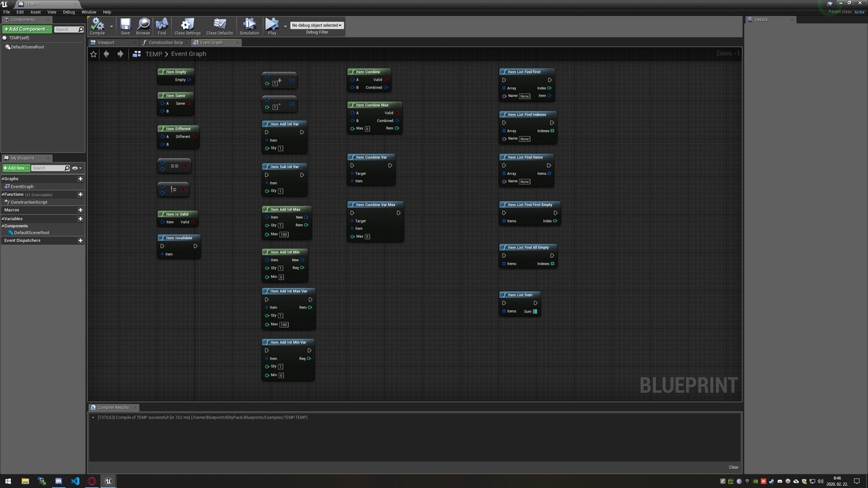Screen dimensions: 868x488
Task: Open the Edit menu
Action: click(20, 12)
